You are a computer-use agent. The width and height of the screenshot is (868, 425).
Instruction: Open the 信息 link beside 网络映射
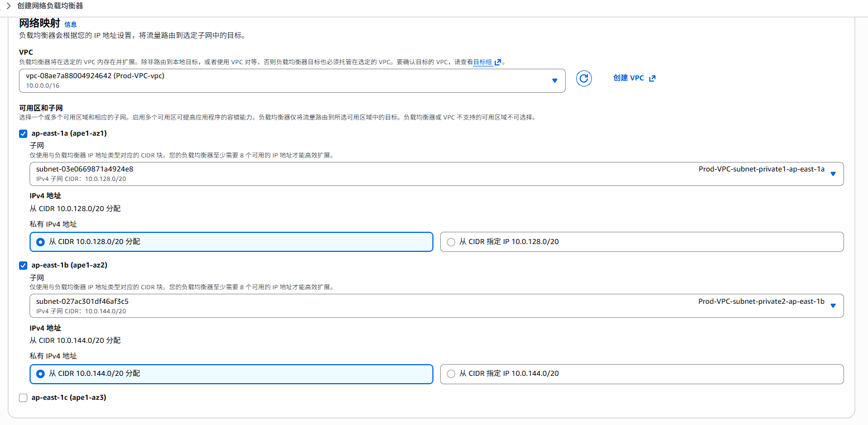click(x=70, y=25)
